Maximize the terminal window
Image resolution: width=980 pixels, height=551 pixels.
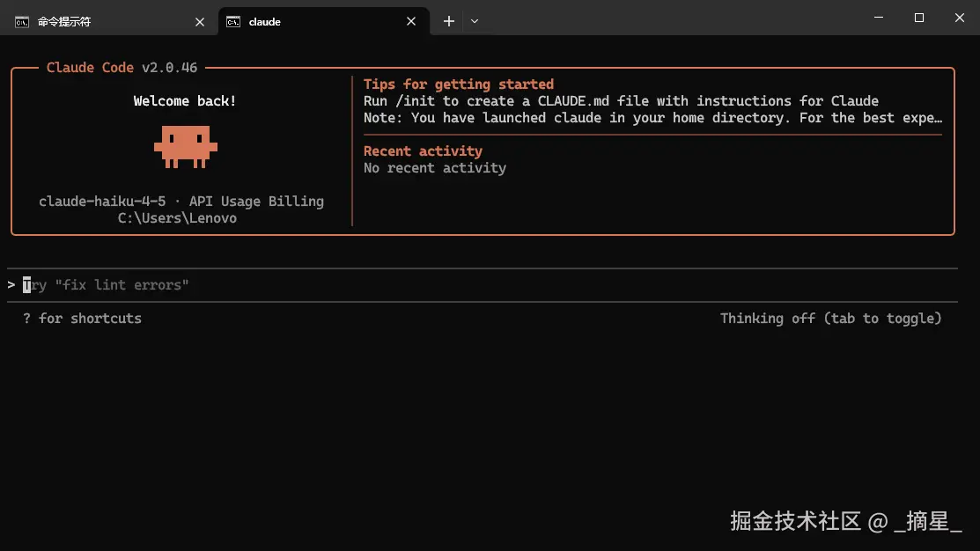919,18
